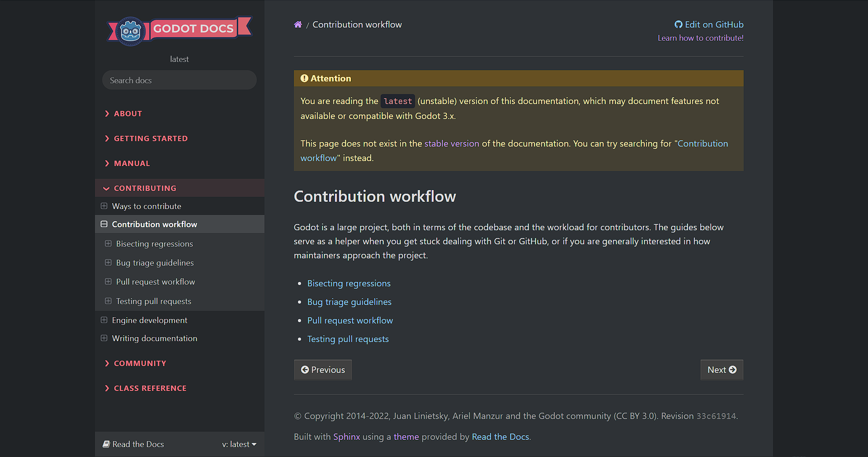The width and height of the screenshot is (868, 457).
Task: Expand Ways to contribute tree item
Action: (x=104, y=206)
